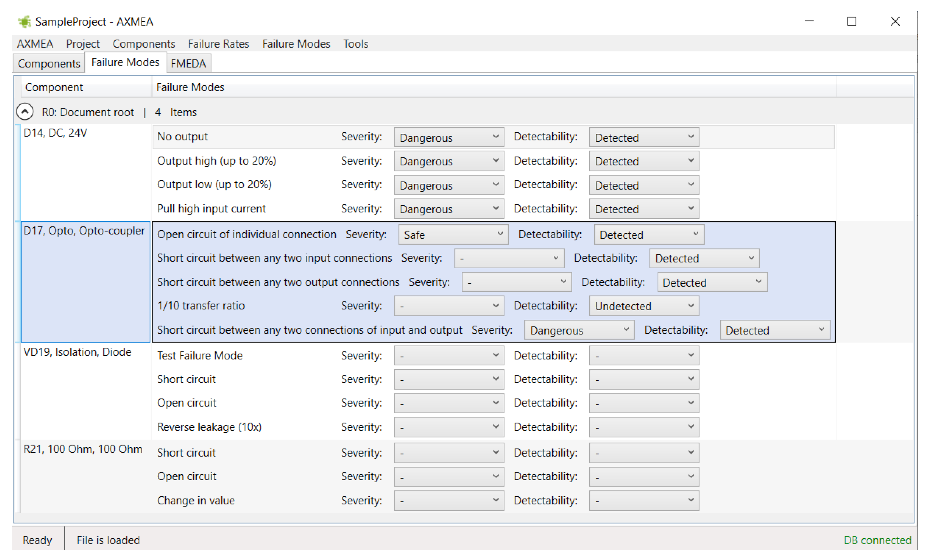Maximize the AXMEA window
Image resolution: width=928 pixels, height=560 pixels.
[851, 21]
